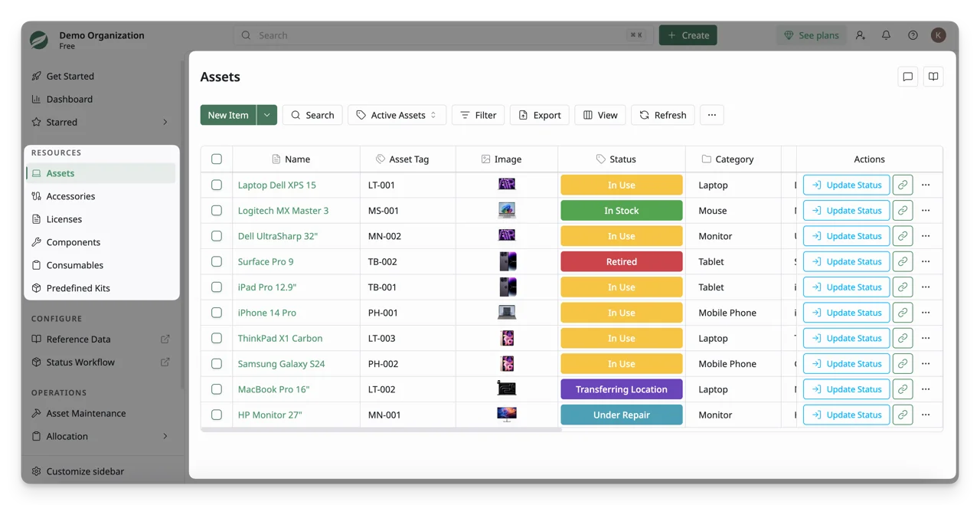Open the notifications bell
Image resolution: width=980 pixels, height=505 pixels.
click(x=886, y=35)
